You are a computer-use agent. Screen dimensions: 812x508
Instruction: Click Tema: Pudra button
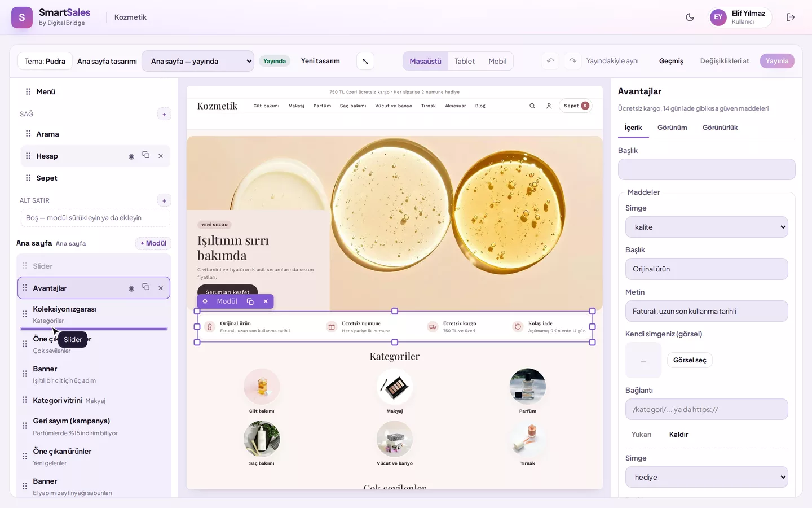pyautogui.click(x=45, y=61)
